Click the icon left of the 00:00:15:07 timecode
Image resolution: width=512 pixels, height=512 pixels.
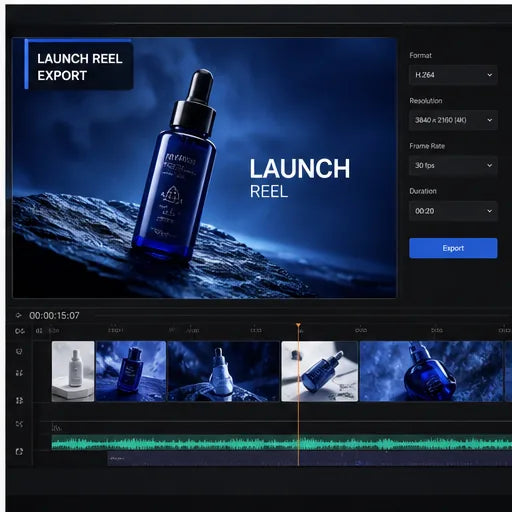point(19,315)
